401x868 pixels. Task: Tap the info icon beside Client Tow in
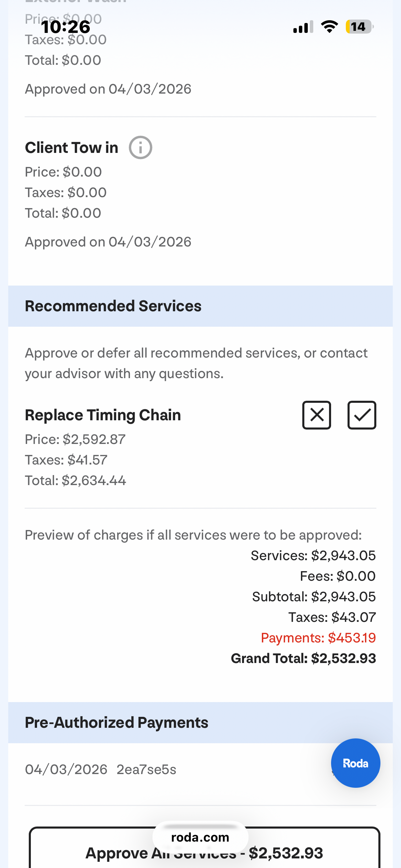point(140,148)
